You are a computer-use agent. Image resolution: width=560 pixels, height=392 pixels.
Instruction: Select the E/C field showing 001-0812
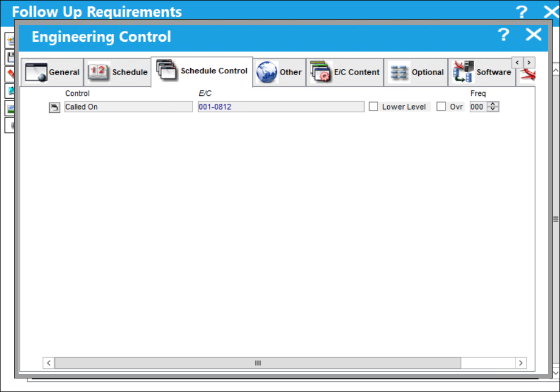[x=281, y=107]
